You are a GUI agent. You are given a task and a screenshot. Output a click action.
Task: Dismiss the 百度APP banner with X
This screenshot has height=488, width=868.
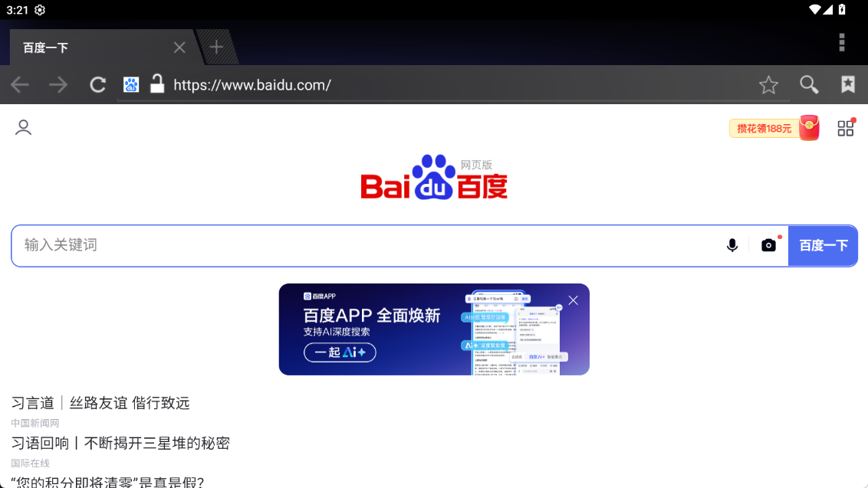[573, 300]
